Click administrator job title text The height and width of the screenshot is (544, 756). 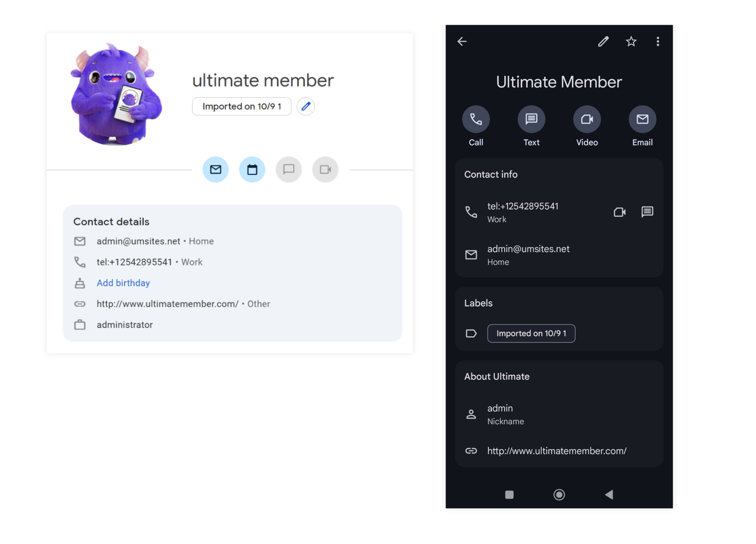tap(125, 325)
